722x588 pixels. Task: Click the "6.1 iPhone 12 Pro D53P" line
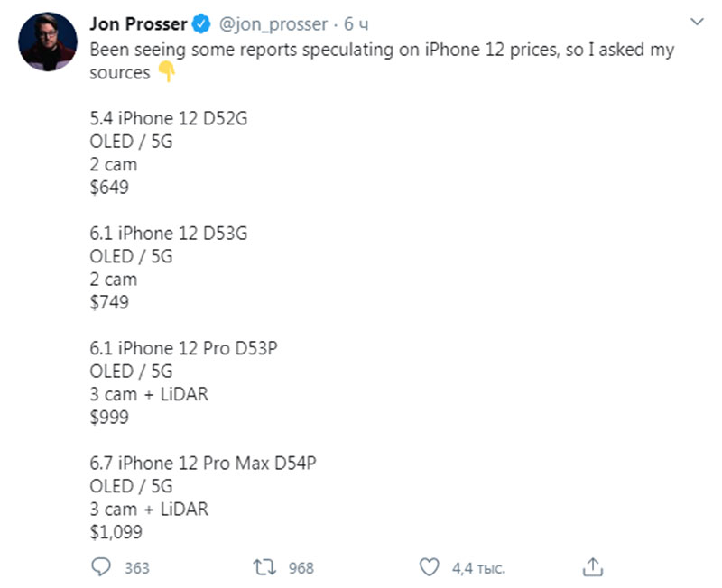(182, 348)
